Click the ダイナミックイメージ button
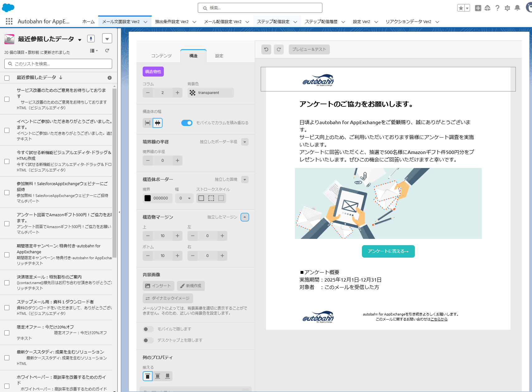This screenshot has width=532, height=392. [x=168, y=298]
